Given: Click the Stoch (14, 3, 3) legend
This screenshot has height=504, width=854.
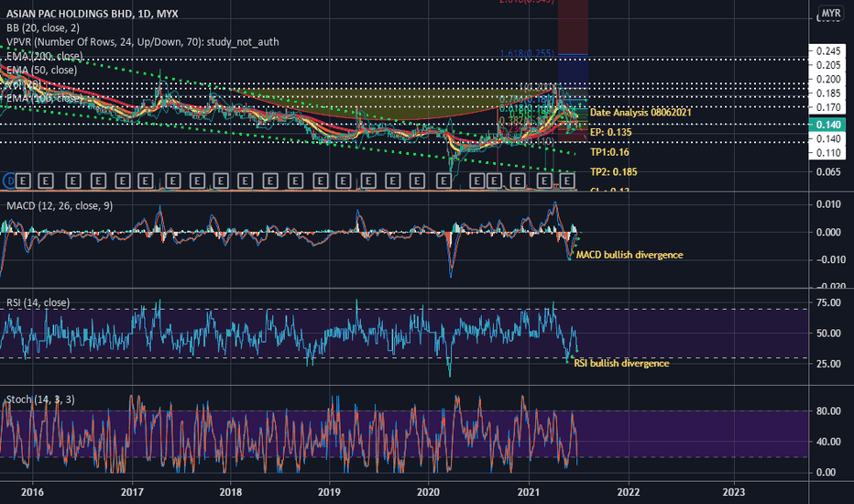Looking at the screenshot, I should tap(40, 400).
